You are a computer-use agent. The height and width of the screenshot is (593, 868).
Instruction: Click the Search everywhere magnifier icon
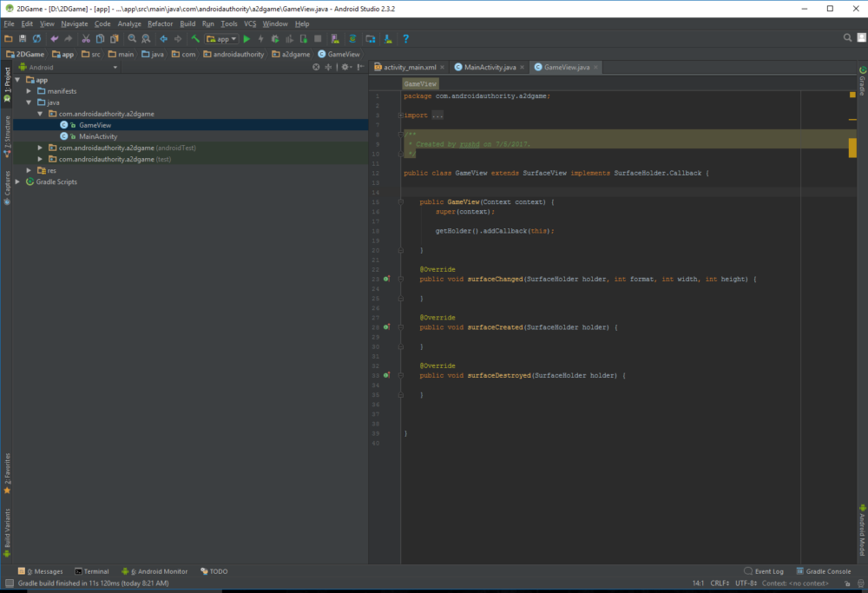847,38
